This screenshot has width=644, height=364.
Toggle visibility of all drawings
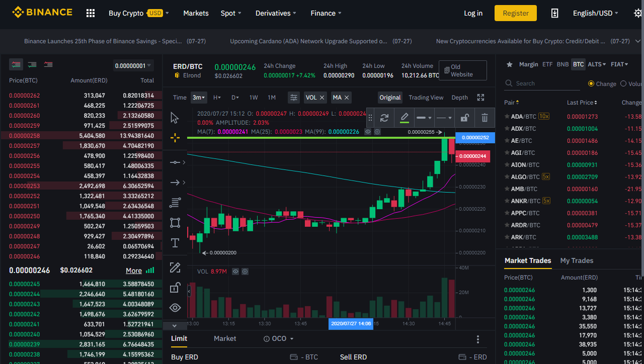[174, 308]
